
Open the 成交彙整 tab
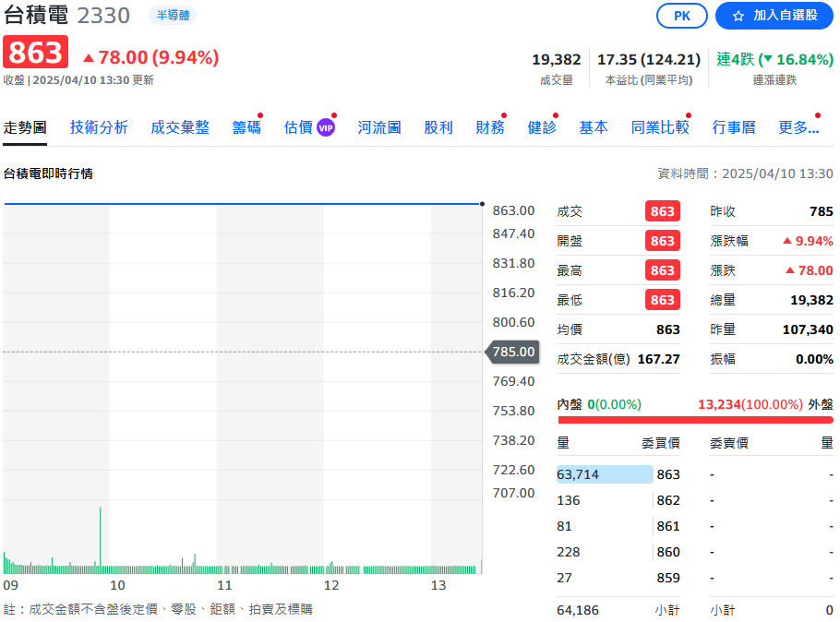click(x=180, y=127)
